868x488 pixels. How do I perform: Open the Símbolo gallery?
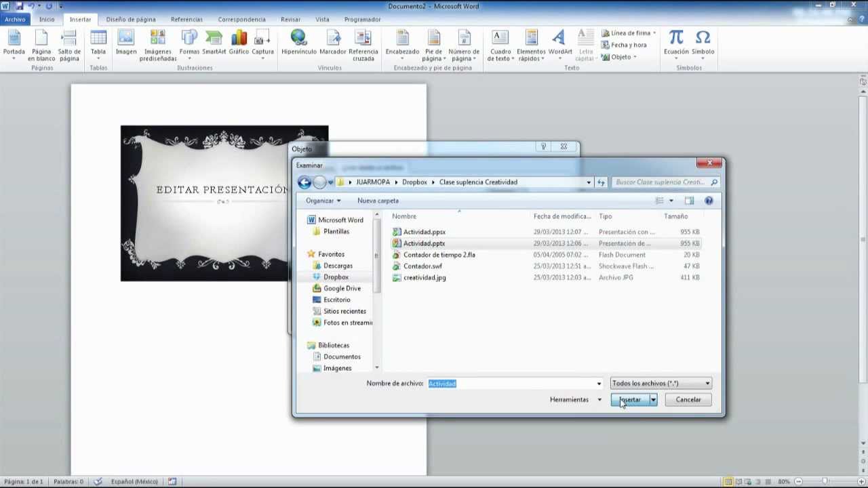(703, 45)
